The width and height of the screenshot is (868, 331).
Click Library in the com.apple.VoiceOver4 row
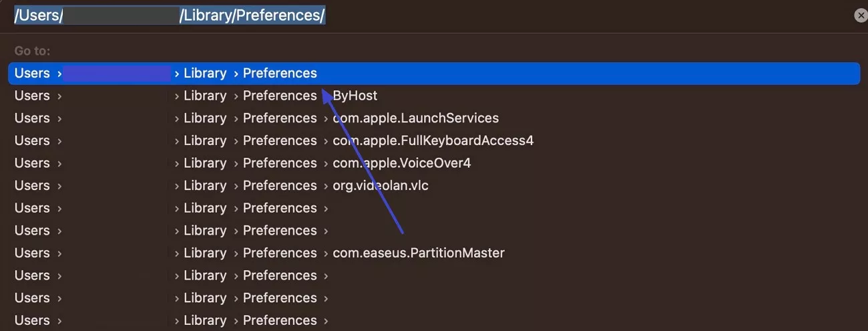pos(205,163)
